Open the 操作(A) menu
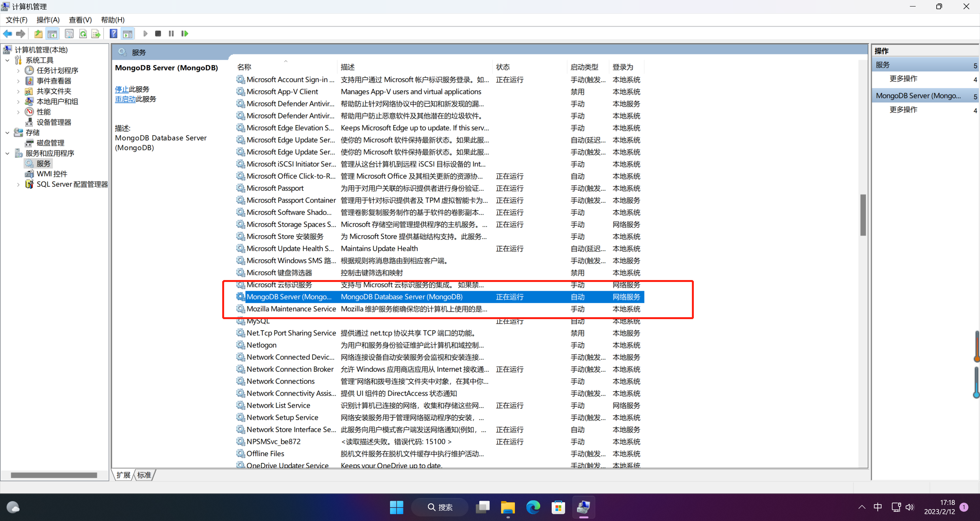Screen dimensions: 980x521 [48, 20]
